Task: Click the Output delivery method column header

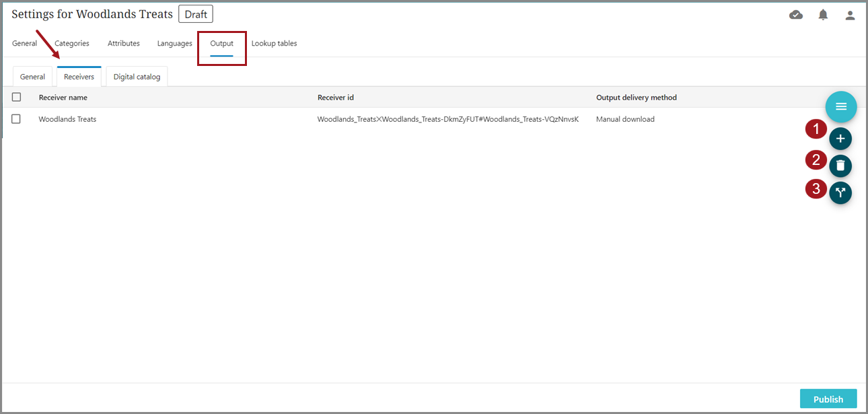Action: 636,98
